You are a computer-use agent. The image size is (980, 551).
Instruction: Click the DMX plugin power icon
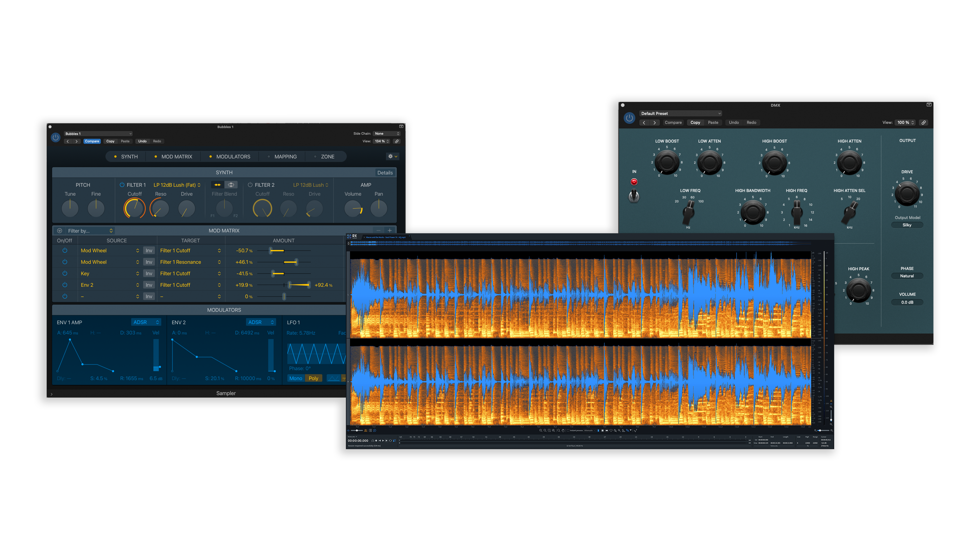[629, 118]
